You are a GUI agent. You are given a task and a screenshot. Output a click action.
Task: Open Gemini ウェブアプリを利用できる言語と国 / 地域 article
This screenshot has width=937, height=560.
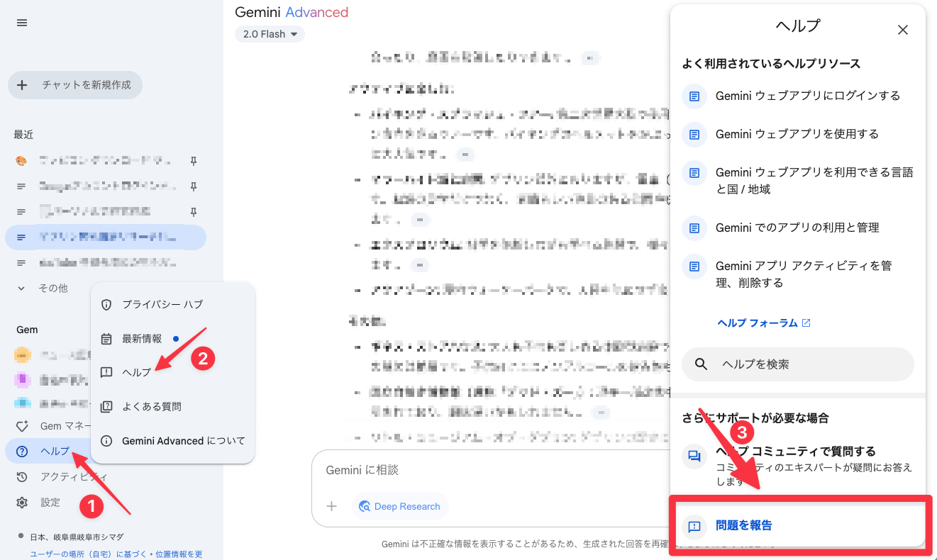point(798,181)
